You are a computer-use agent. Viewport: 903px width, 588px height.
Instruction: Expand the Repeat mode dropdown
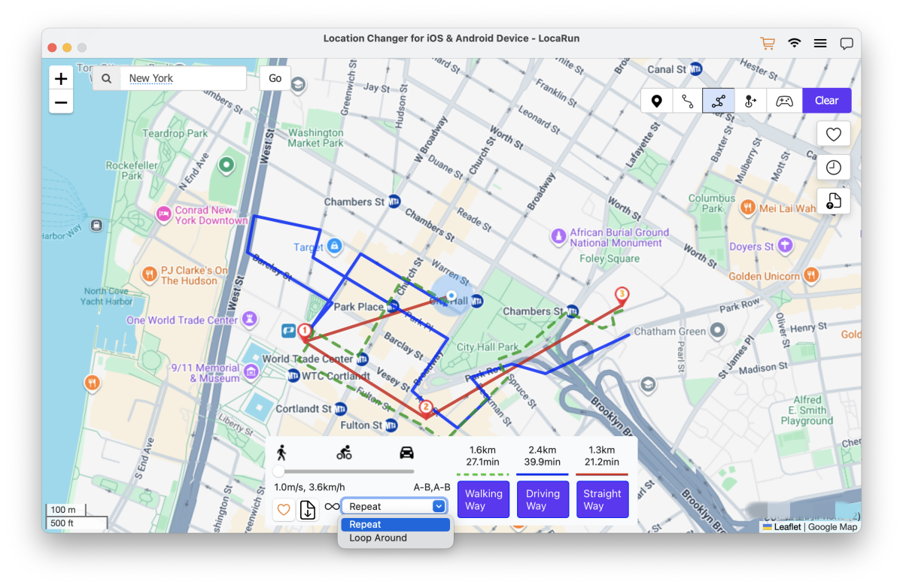pos(395,507)
